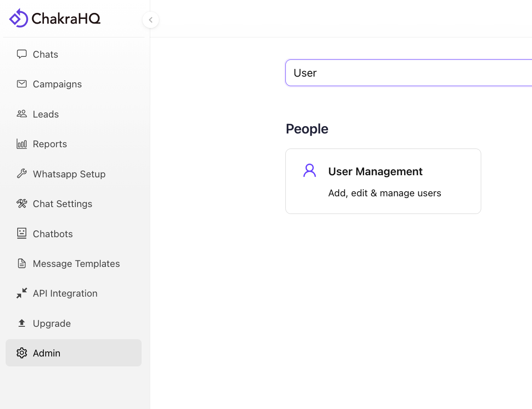Image resolution: width=532 pixels, height=409 pixels.
Task: Select the Chats sidebar entry
Action: [x=45, y=54]
